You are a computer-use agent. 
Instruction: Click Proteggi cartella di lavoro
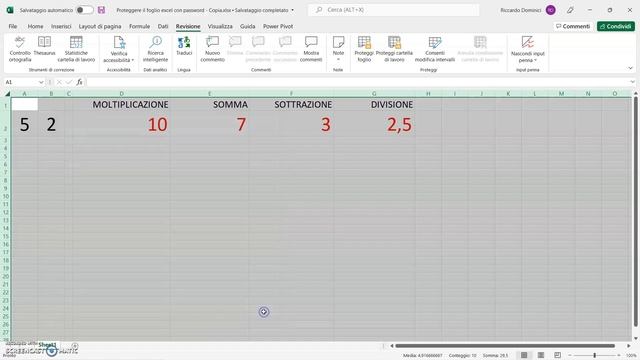394,49
